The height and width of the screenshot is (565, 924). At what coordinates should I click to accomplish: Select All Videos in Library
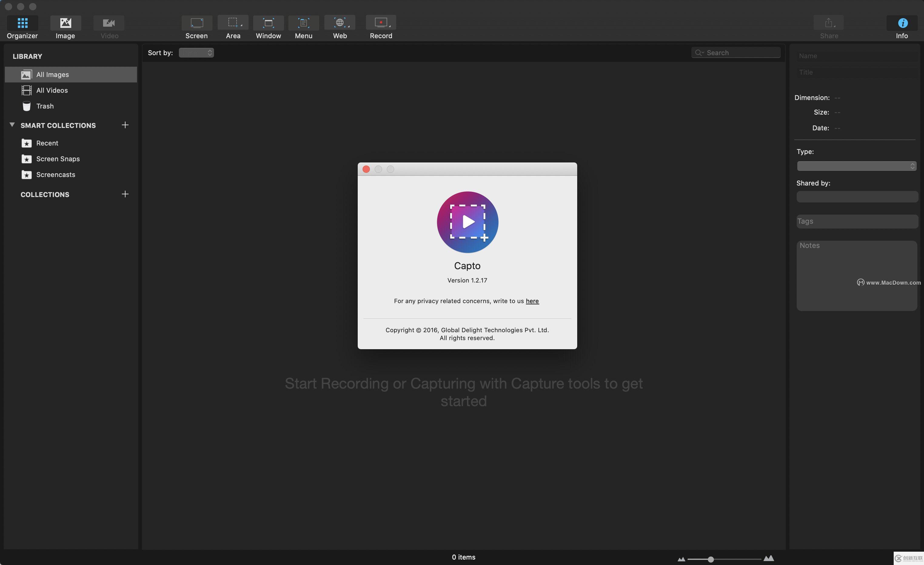[x=52, y=90]
